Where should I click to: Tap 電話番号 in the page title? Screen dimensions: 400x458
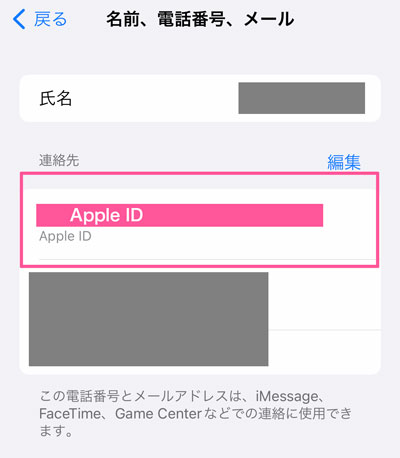(191, 19)
